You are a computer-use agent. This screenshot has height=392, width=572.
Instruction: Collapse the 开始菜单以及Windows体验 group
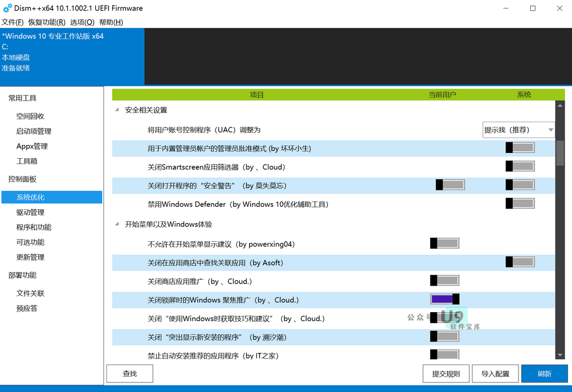click(117, 224)
